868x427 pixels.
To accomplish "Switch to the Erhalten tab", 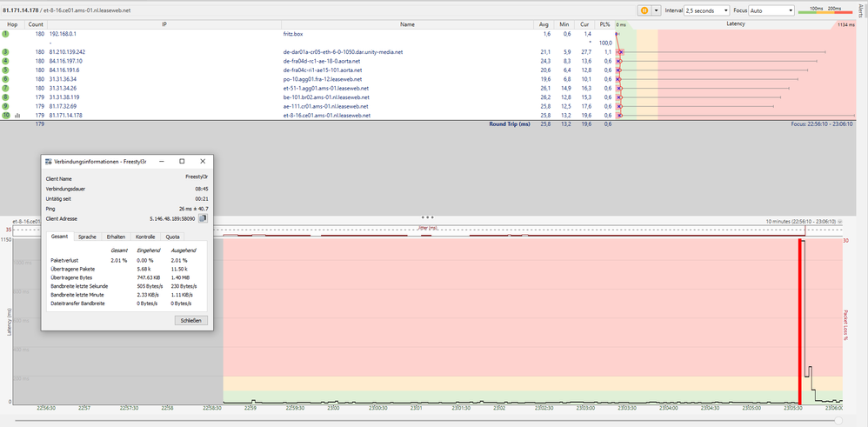I will [x=116, y=237].
